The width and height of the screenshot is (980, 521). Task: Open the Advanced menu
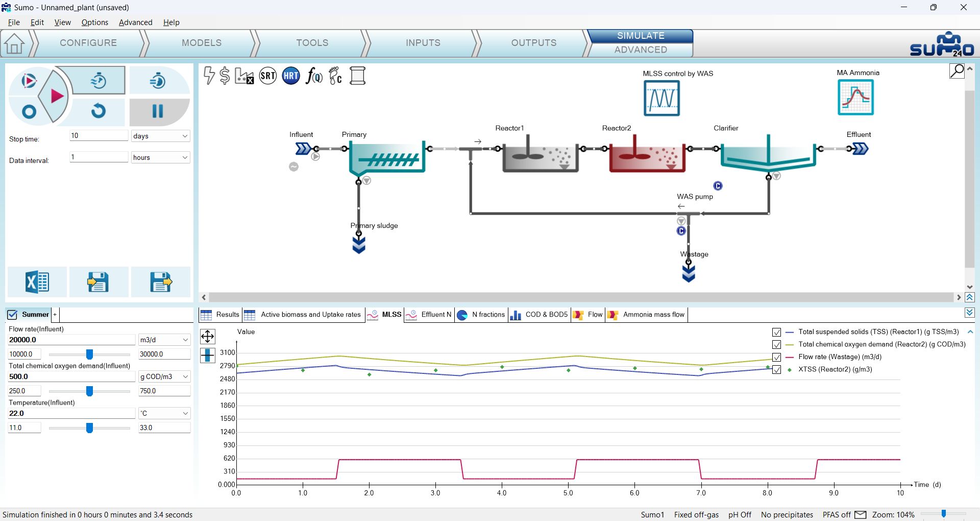point(135,22)
